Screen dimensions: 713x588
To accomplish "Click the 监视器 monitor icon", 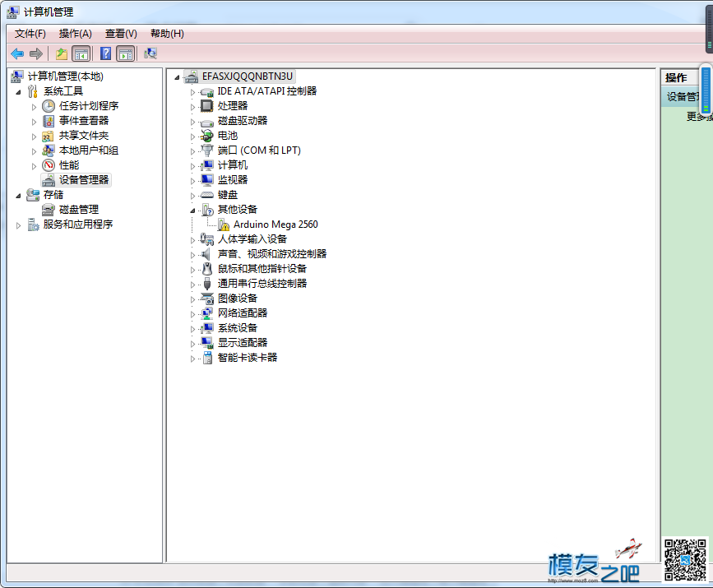I will point(207,180).
